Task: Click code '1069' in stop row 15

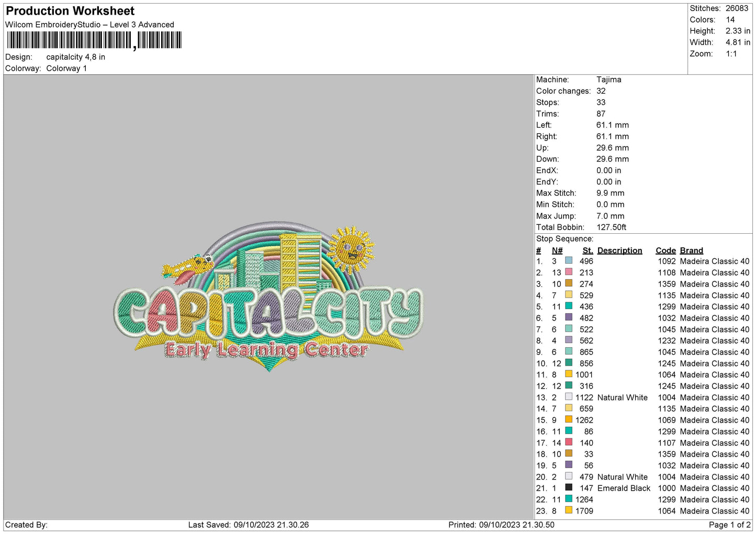Action: click(x=667, y=421)
